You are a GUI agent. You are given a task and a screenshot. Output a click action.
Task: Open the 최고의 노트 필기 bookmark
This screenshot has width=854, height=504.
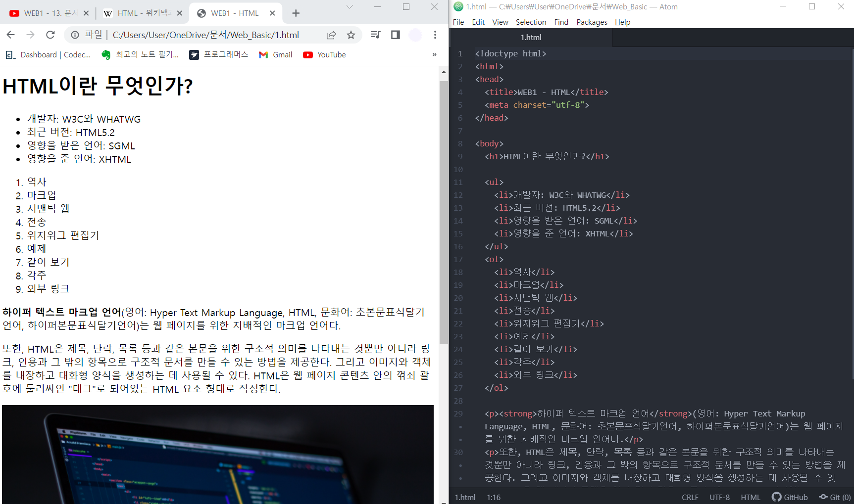[140, 54]
